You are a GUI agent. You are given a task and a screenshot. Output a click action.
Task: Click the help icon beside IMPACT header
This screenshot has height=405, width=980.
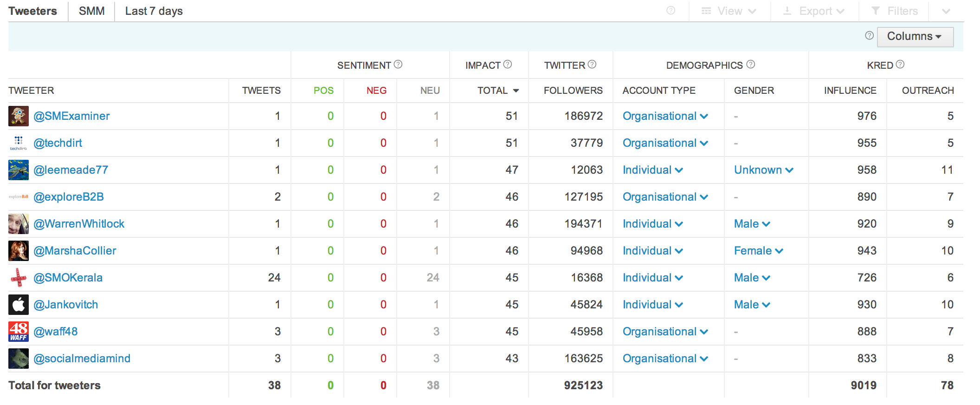pyautogui.click(x=507, y=65)
